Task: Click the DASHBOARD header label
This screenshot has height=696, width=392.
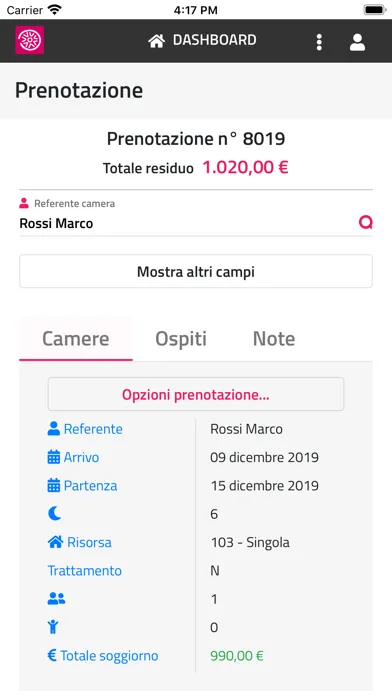Action: (x=214, y=40)
